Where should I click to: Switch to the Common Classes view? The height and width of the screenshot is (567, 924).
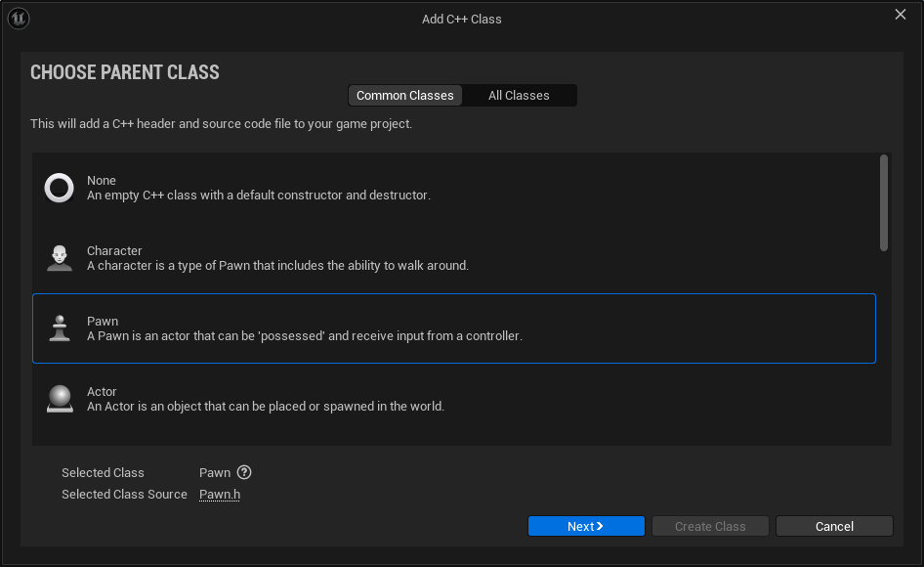point(404,95)
